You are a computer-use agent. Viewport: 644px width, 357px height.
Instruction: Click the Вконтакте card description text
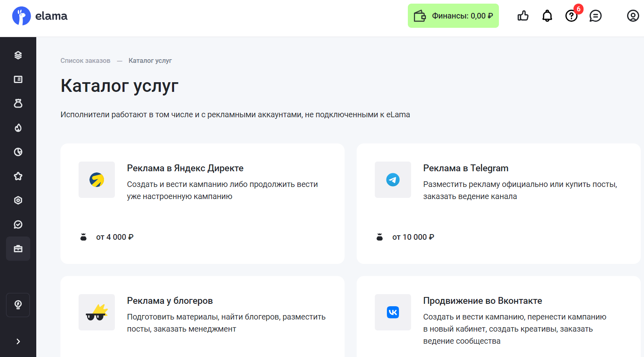[x=515, y=329]
